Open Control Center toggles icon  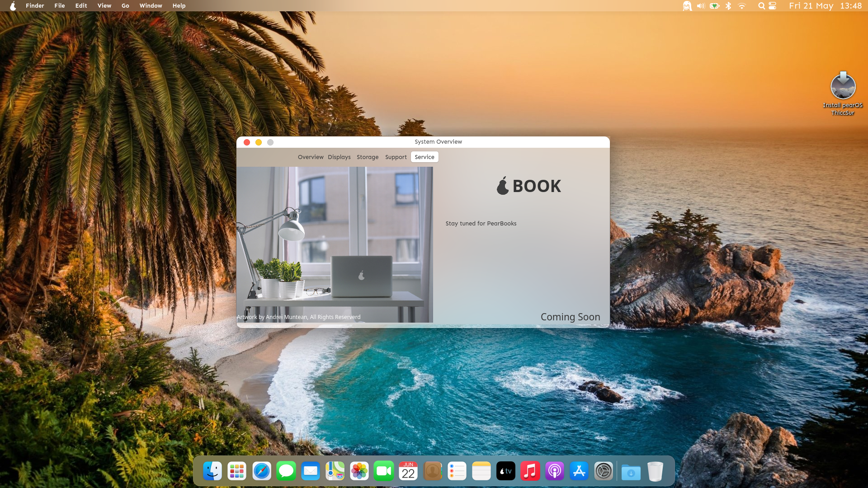[x=772, y=6]
